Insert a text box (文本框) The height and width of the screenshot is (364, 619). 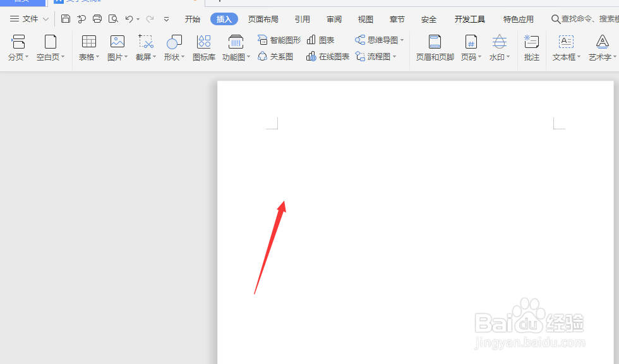pos(566,48)
